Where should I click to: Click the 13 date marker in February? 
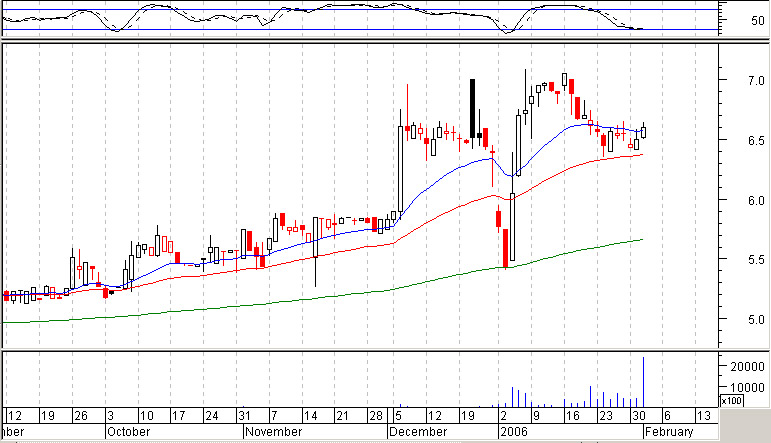pyautogui.click(x=704, y=415)
